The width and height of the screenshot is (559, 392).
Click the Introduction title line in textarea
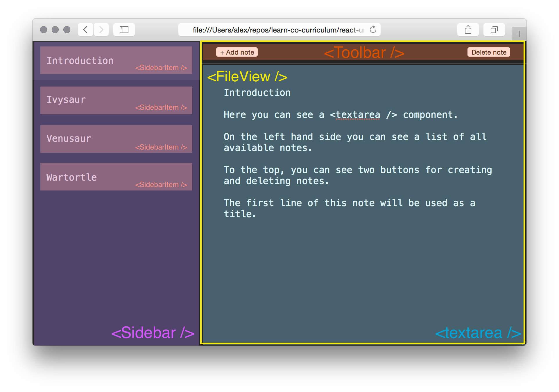pos(257,93)
